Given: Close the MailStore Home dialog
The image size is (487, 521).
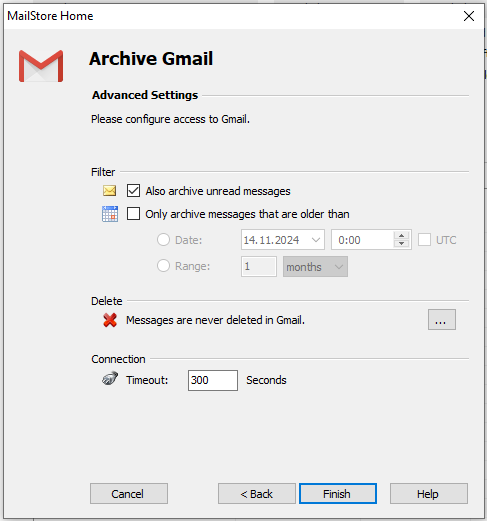Looking at the screenshot, I should tap(469, 16).
